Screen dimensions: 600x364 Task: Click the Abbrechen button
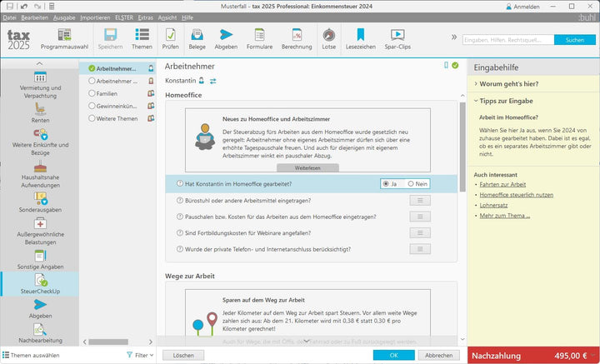click(x=438, y=355)
